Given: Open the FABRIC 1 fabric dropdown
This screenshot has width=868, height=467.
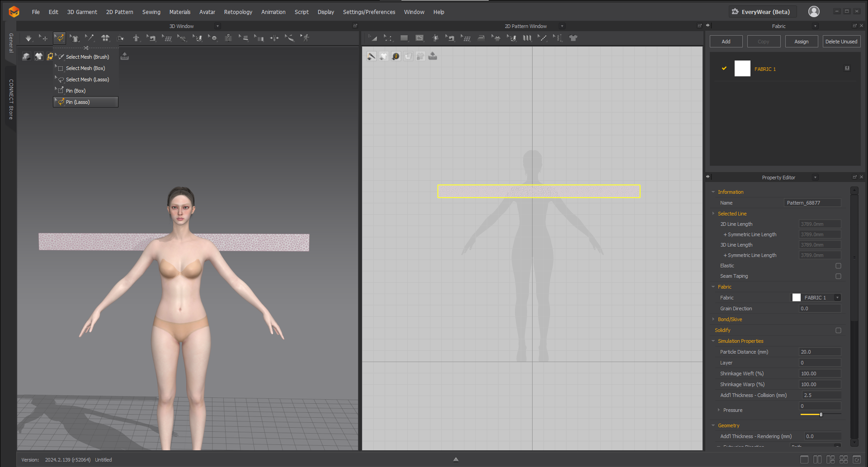Looking at the screenshot, I should (x=837, y=298).
